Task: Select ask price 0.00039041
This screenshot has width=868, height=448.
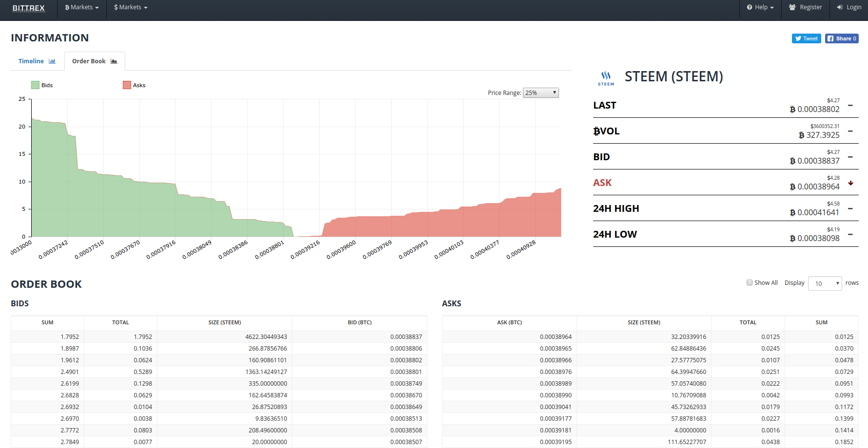Action: (556, 407)
